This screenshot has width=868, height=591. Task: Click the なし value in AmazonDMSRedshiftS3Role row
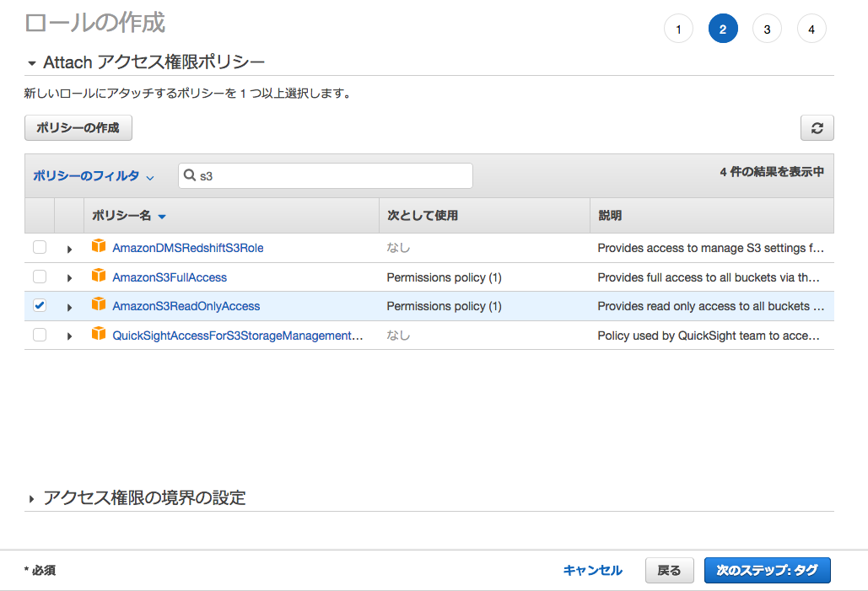(398, 248)
